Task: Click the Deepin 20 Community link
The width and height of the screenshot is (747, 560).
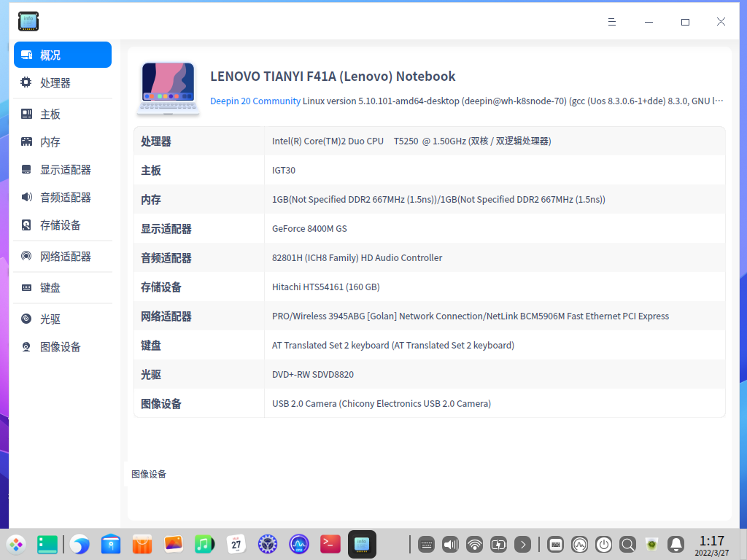Action: point(255,101)
